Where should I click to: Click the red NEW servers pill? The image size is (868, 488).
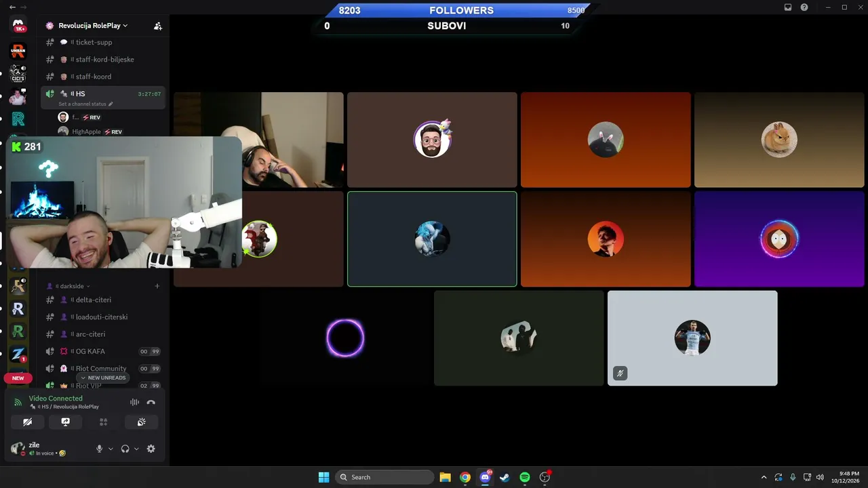(18, 378)
